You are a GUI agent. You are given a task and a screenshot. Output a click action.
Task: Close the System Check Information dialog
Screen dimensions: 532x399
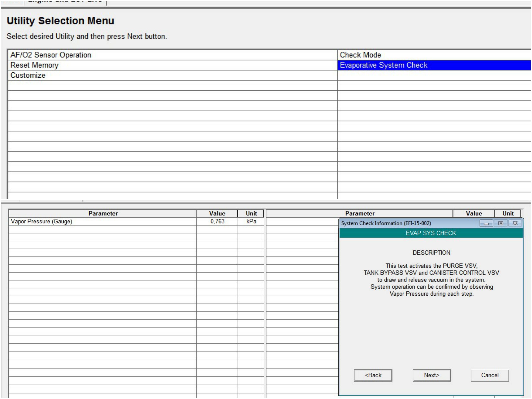tap(515, 223)
